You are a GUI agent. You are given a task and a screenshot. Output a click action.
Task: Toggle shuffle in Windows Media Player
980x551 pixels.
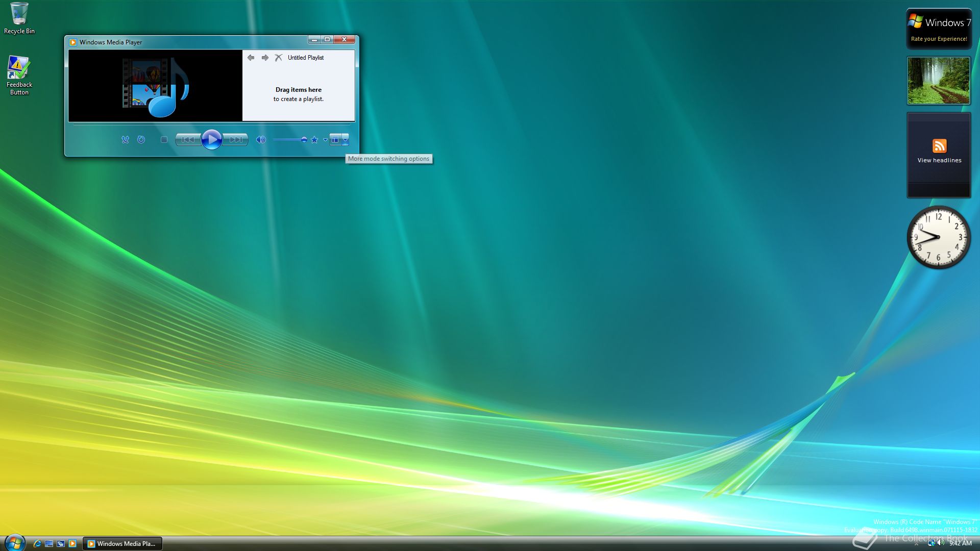tap(125, 139)
